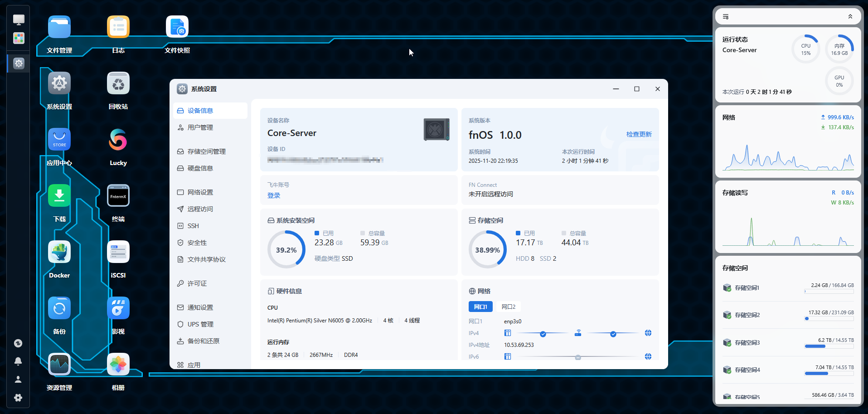Screen dimensions: 868x414
Task: Open 通知设置 in the sidebar
Action: (210, 307)
